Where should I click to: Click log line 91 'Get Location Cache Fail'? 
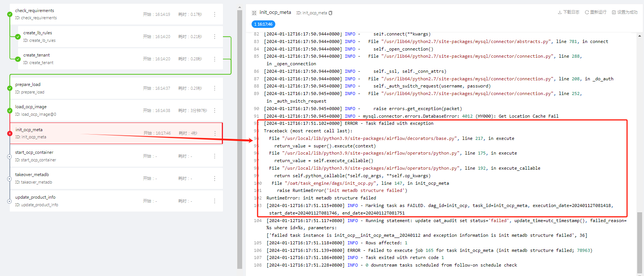pyautogui.click(x=411, y=116)
